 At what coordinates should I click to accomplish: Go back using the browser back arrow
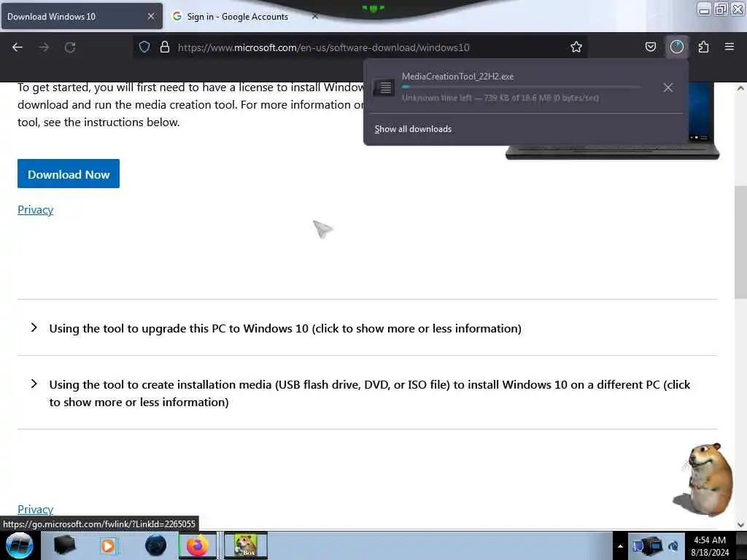[18, 47]
